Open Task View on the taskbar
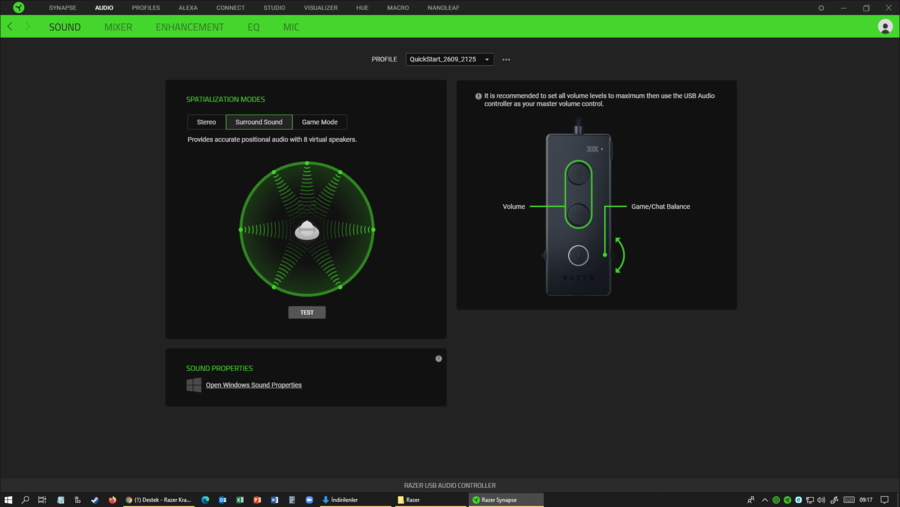The image size is (900, 507). (42, 500)
